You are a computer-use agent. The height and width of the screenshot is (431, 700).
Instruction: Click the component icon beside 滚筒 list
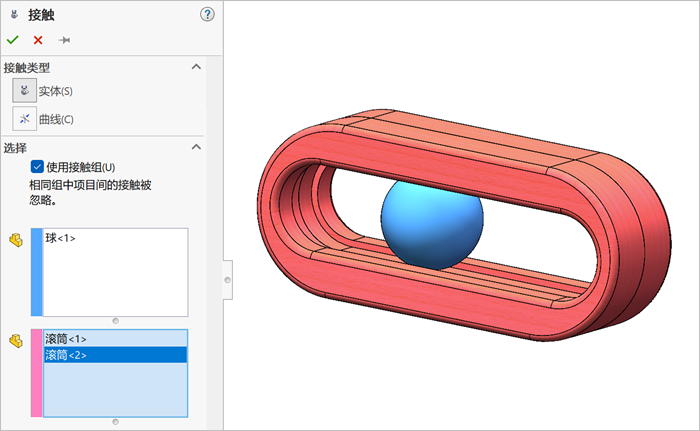16,341
